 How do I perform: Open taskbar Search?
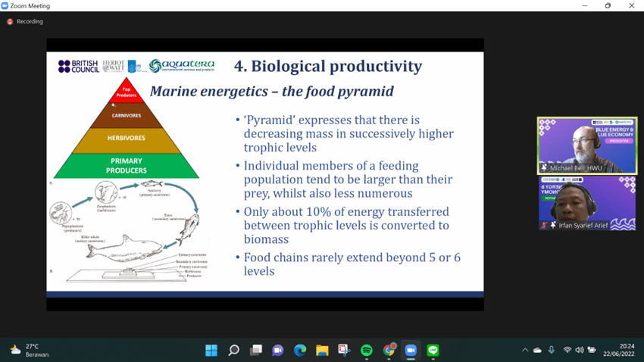click(x=234, y=350)
